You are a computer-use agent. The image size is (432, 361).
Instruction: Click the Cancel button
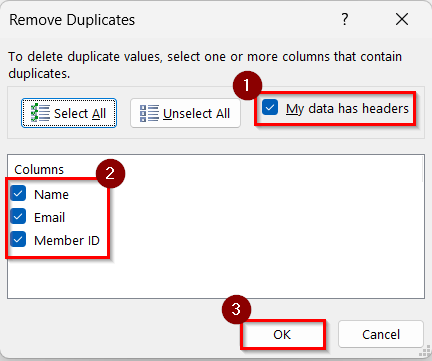click(381, 334)
